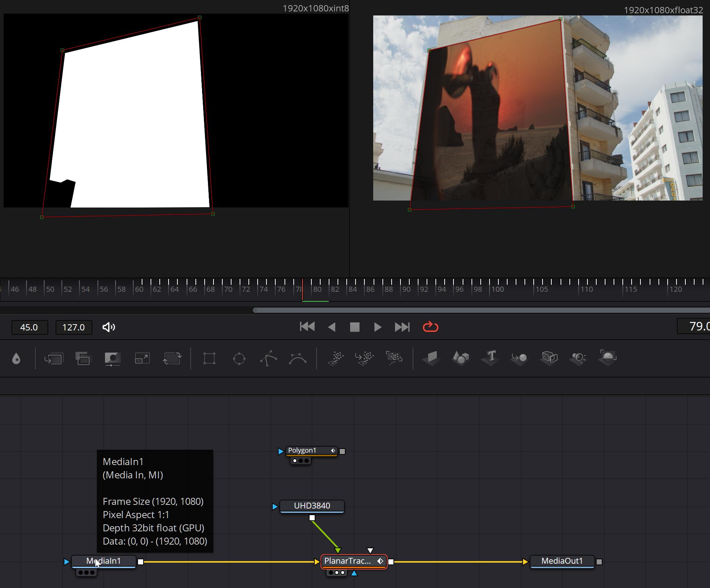Select the Ellipse mask tool
This screenshot has height=588, width=710.
tap(239, 358)
